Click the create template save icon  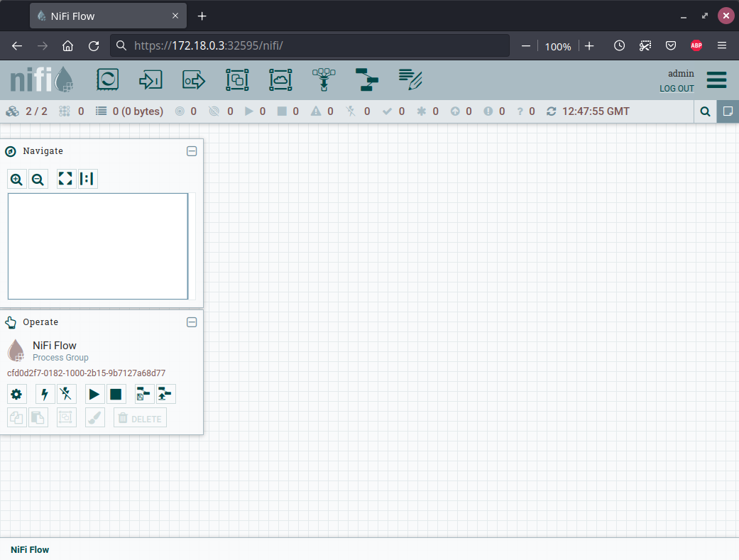point(143,394)
